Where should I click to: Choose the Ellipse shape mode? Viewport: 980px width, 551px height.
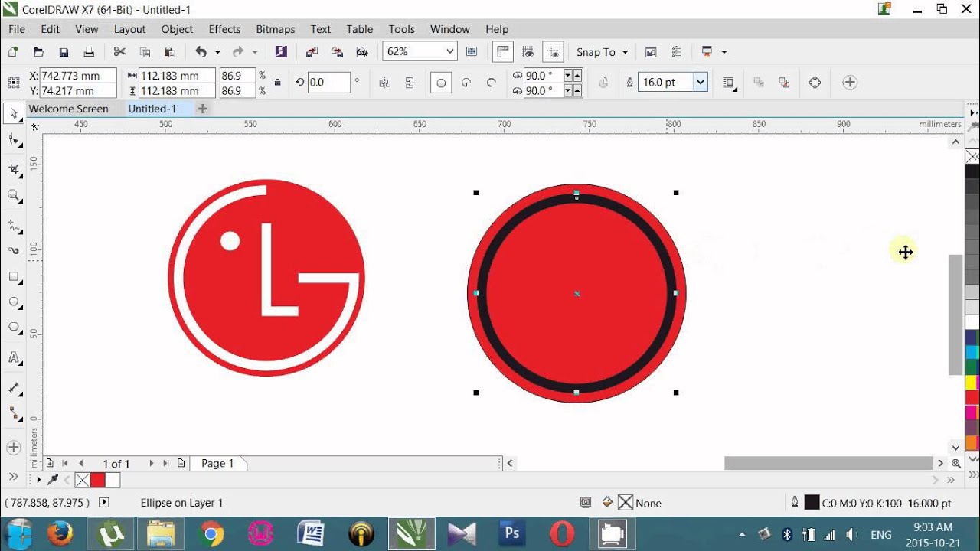pos(441,83)
